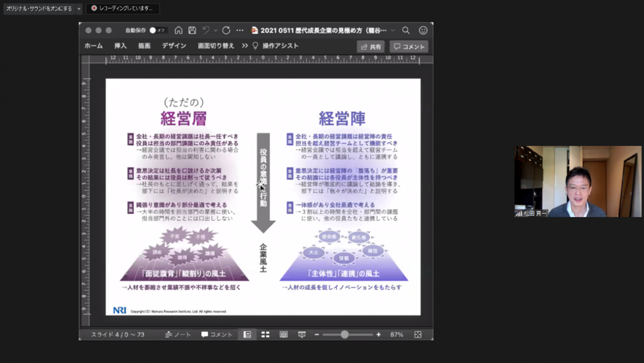Switch to slide sorter grid view
Image resolution: width=644 pixels, height=363 pixels.
point(265,335)
